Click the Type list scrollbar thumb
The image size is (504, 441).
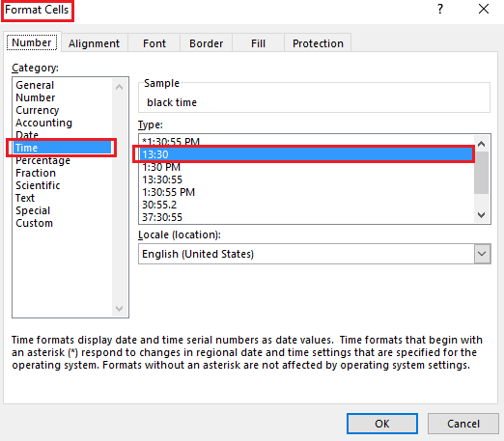point(481,173)
